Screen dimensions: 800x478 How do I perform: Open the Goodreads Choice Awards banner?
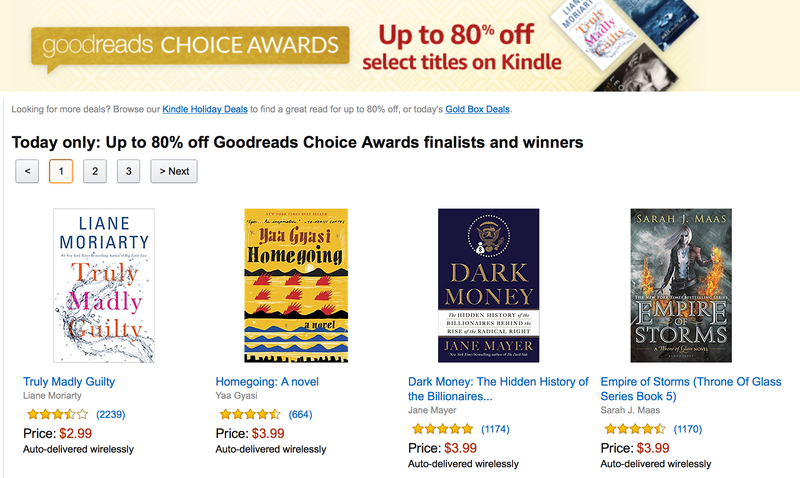[x=400, y=46]
